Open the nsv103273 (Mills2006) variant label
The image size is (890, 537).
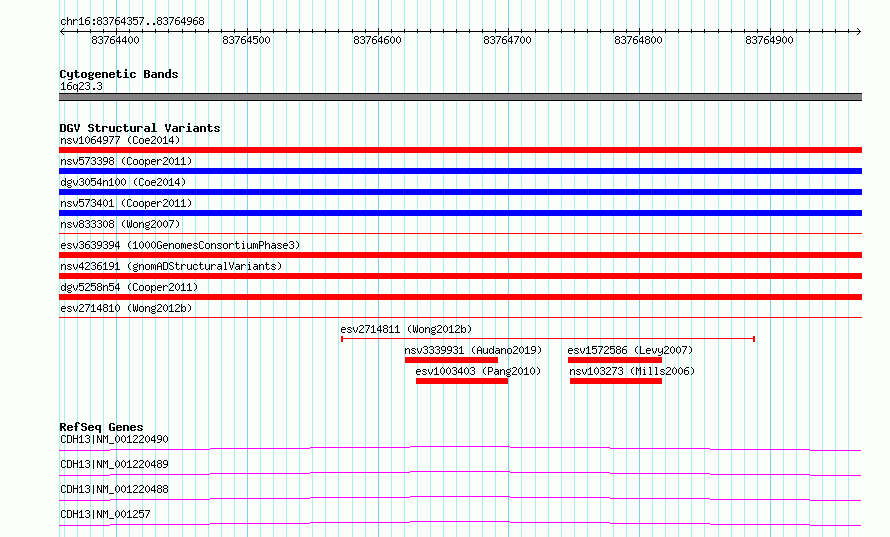tap(632, 371)
